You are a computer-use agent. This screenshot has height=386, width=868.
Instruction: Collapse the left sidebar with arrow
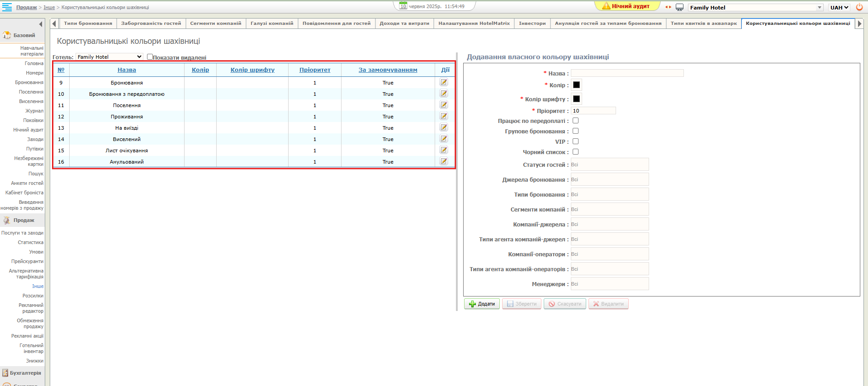[41, 24]
